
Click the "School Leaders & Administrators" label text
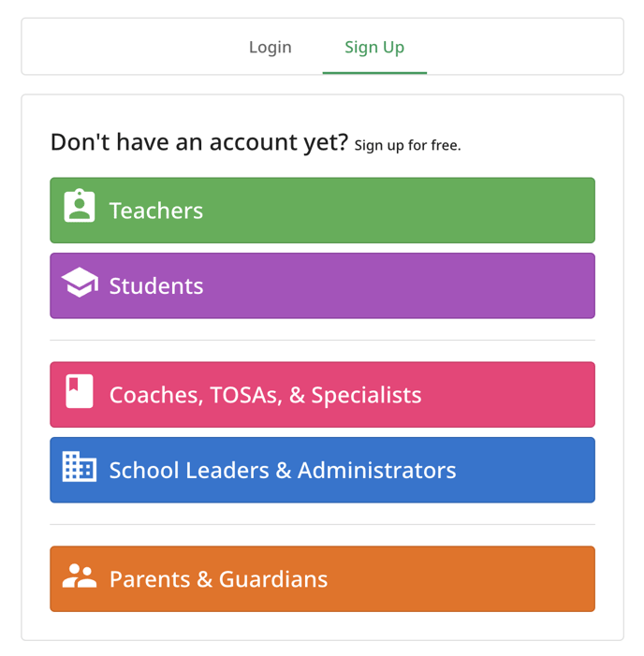(x=283, y=470)
